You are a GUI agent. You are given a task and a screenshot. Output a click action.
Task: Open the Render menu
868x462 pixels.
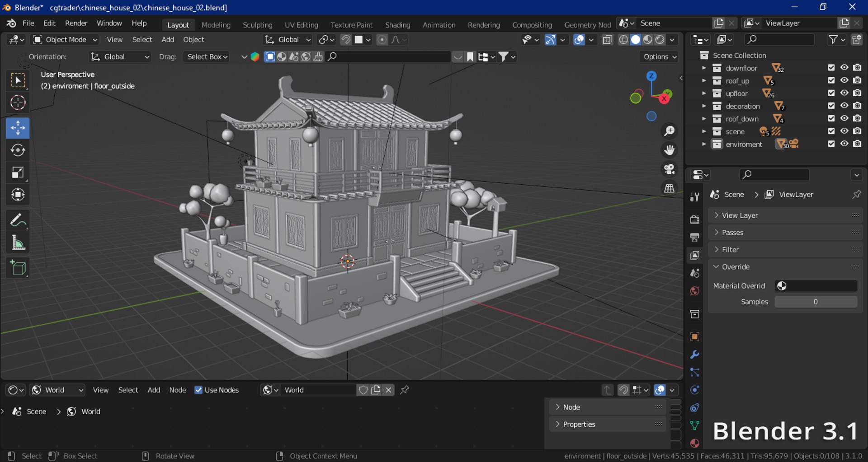coord(76,23)
